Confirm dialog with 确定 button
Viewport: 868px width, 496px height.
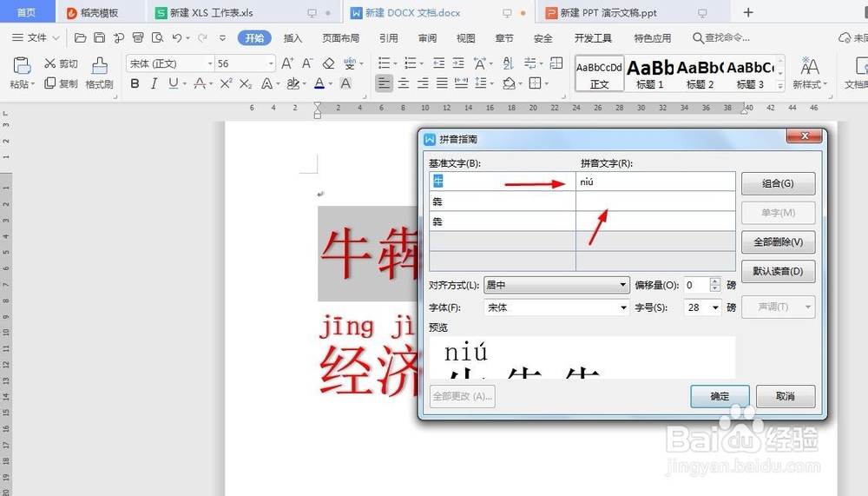point(720,396)
